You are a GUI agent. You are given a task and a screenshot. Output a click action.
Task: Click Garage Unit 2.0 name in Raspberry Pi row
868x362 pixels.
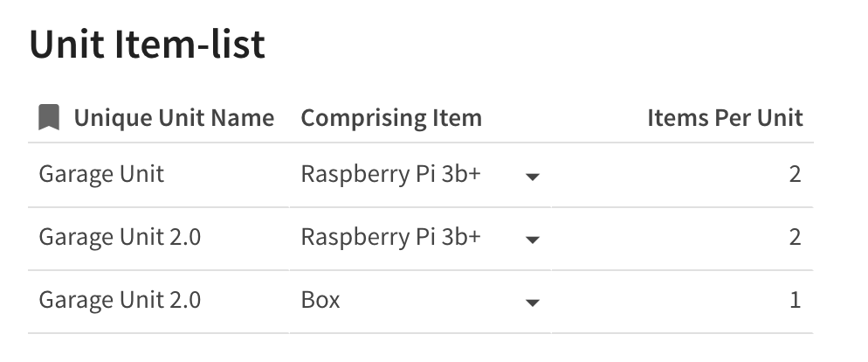(120, 236)
